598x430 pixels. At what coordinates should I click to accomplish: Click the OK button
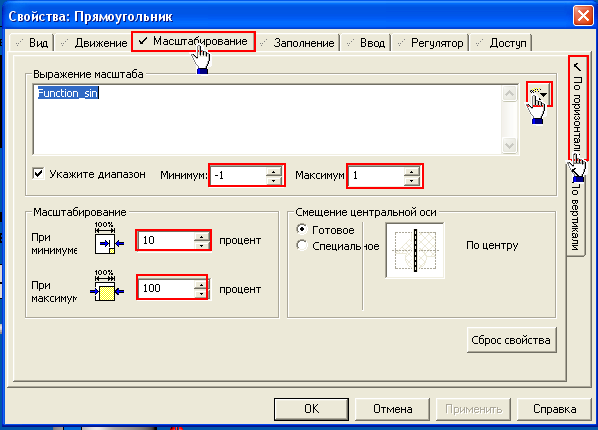coord(311,409)
